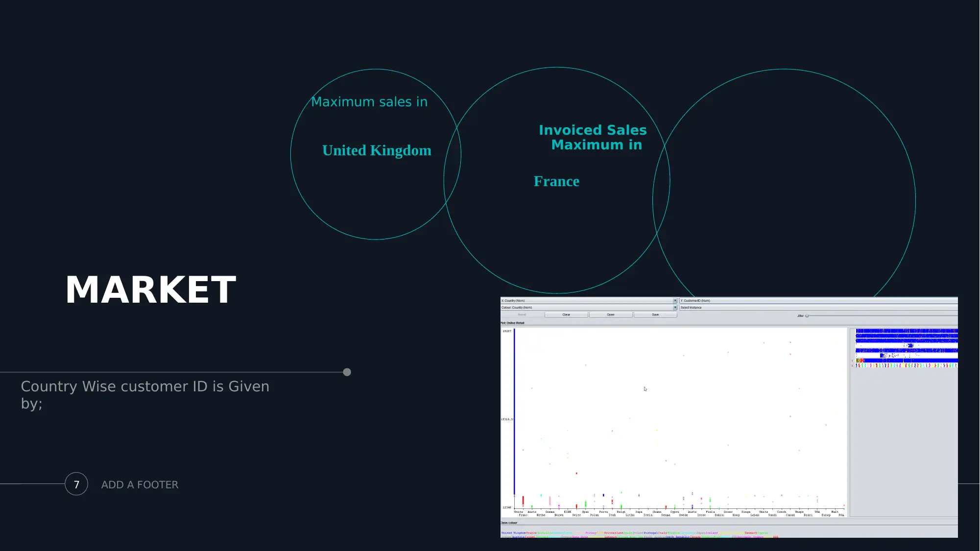
Task: Select Portugal class colour label
Action: coord(650,533)
